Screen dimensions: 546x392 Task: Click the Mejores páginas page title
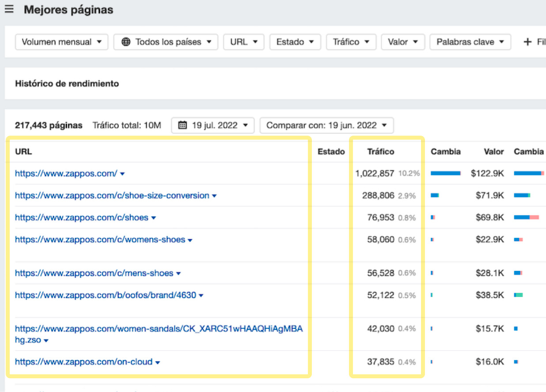tap(68, 9)
